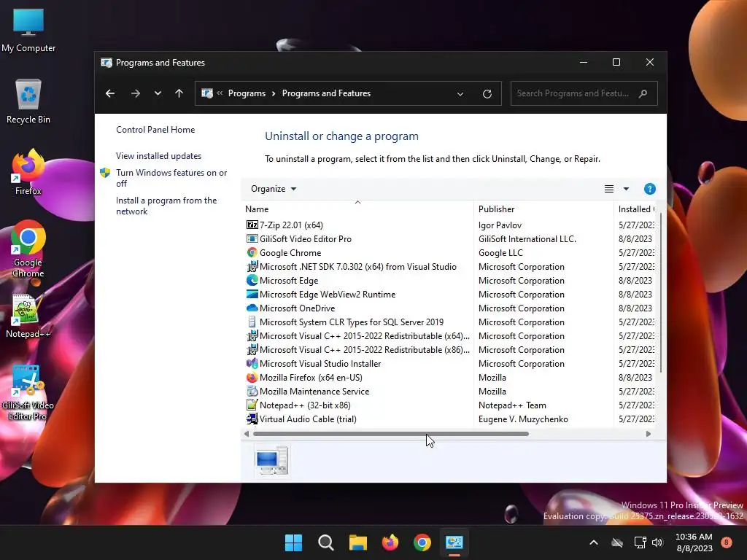Image resolution: width=747 pixels, height=560 pixels.
Task: Sort by the Publisher column header
Action: (543, 209)
